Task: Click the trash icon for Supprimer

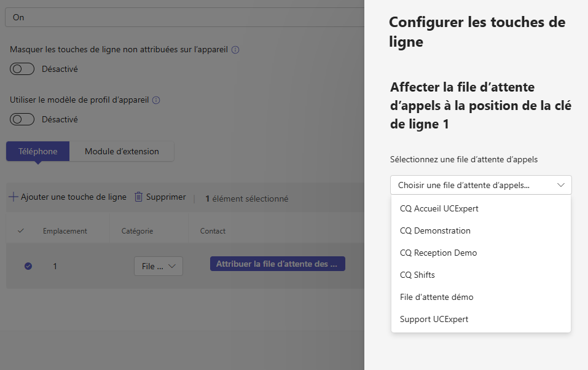Action: [x=138, y=197]
